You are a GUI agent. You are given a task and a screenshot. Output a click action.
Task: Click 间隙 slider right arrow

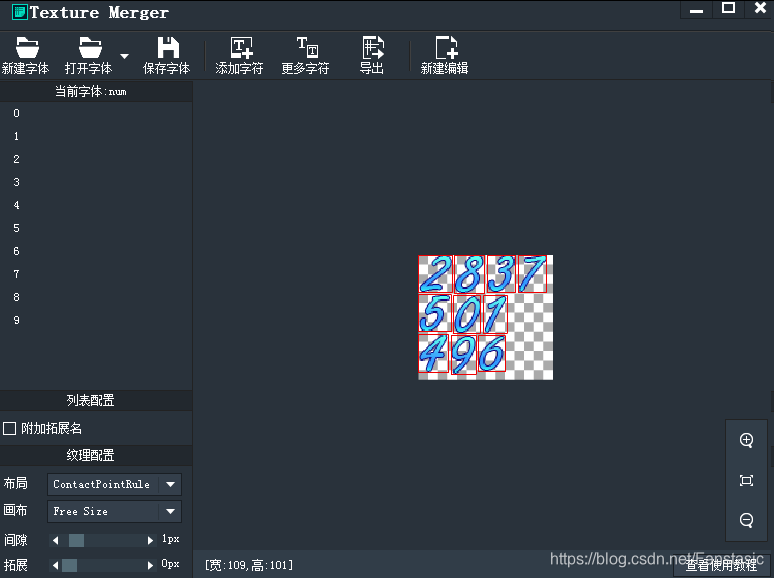click(x=150, y=540)
